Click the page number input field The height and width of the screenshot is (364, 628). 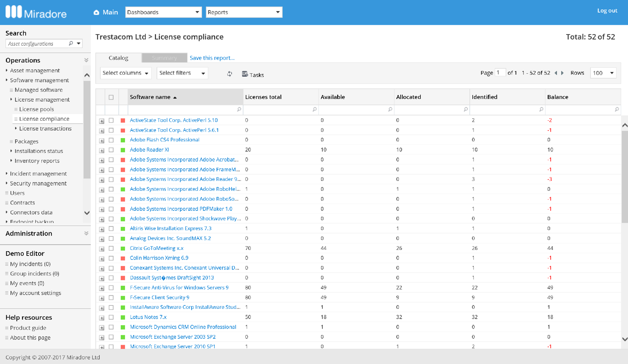500,72
